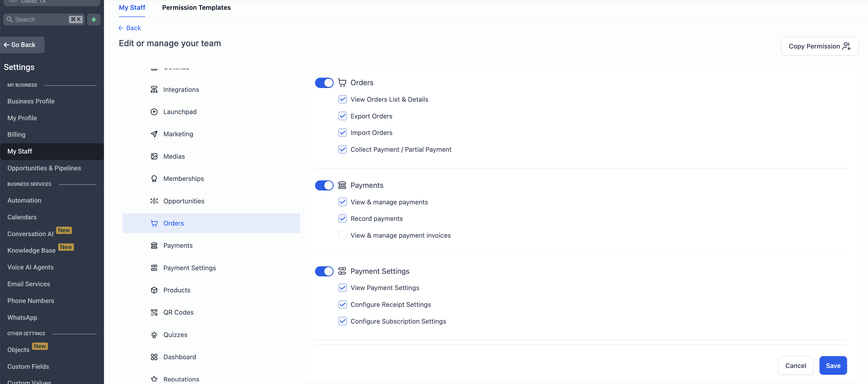Click the Integrations icon in permissions list
This screenshot has width=868, height=384.
154,89
